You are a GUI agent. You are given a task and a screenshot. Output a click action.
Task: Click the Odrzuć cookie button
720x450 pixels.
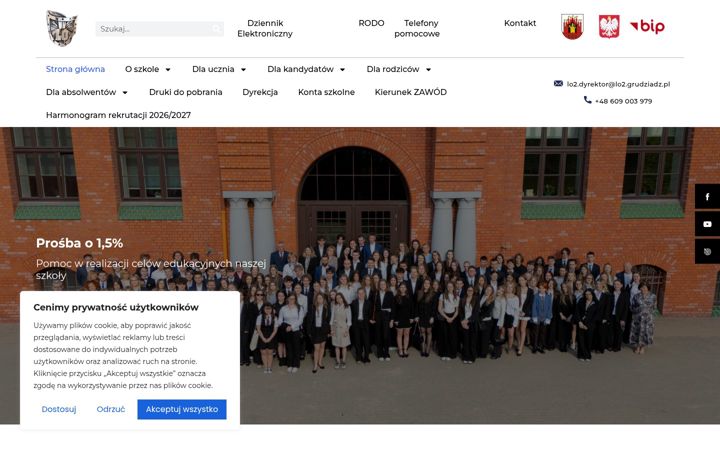(x=110, y=409)
